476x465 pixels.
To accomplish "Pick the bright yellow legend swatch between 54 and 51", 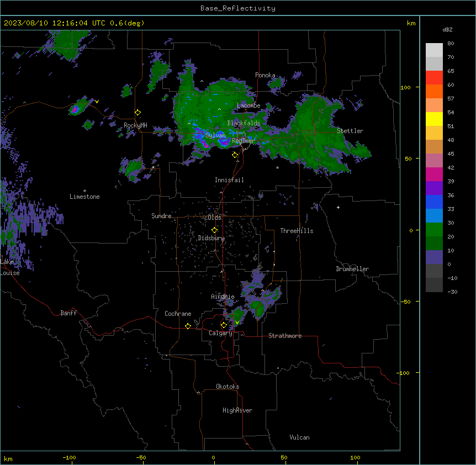I will click(434, 119).
